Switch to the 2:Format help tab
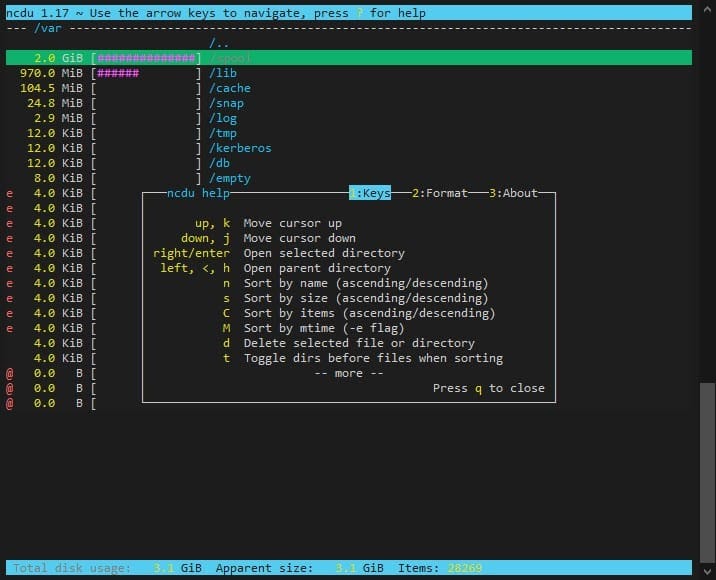Image resolution: width=716 pixels, height=580 pixels. click(x=439, y=193)
